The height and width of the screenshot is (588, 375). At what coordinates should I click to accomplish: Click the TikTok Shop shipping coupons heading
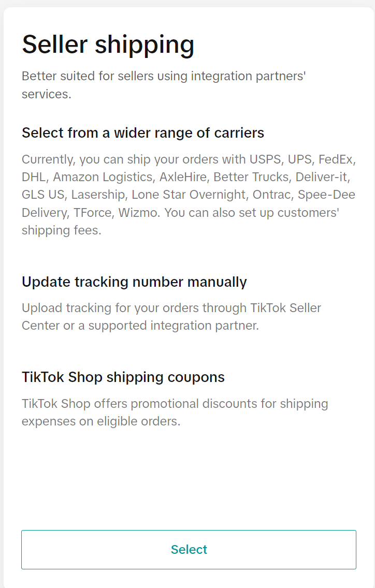pos(123,377)
